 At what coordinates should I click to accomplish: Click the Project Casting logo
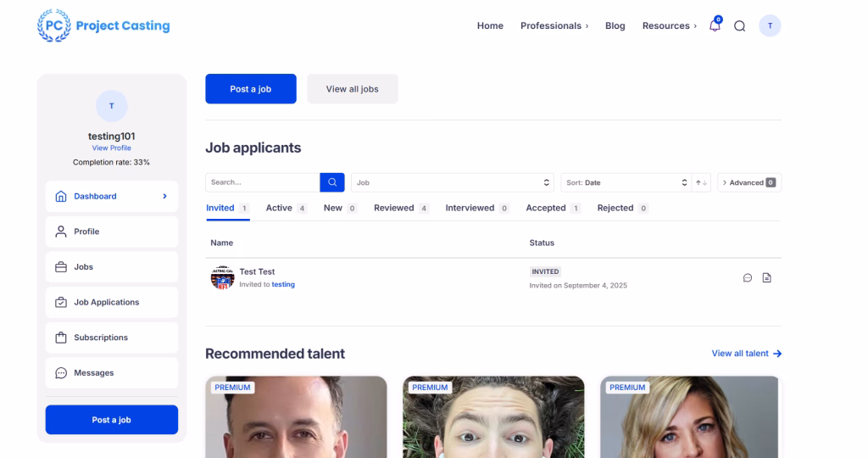[103, 25]
